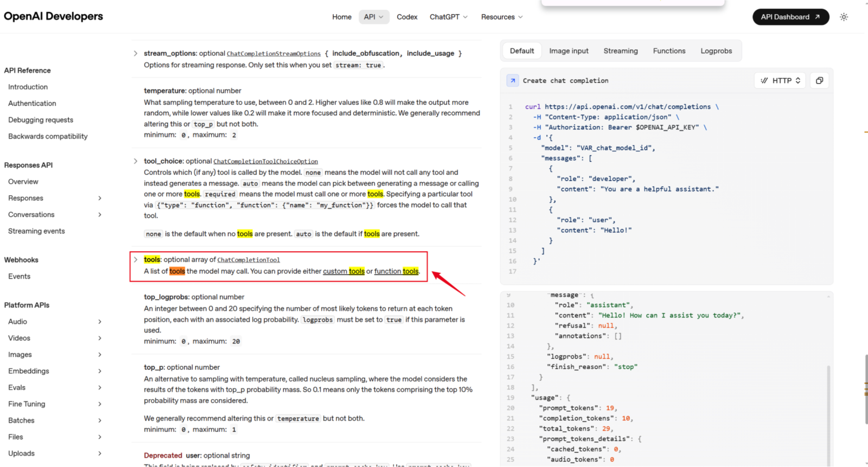Switch to the Image input tab
The image size is (868, 467).
tap(569, 51)
